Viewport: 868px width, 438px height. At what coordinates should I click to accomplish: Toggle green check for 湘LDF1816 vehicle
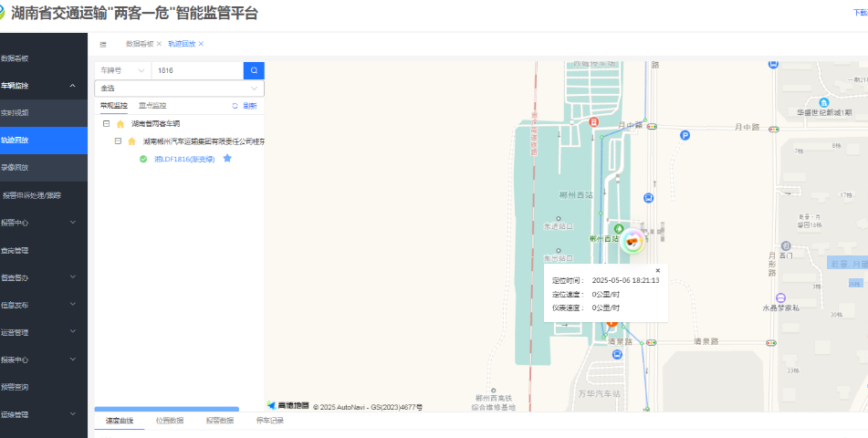[143, 159]
